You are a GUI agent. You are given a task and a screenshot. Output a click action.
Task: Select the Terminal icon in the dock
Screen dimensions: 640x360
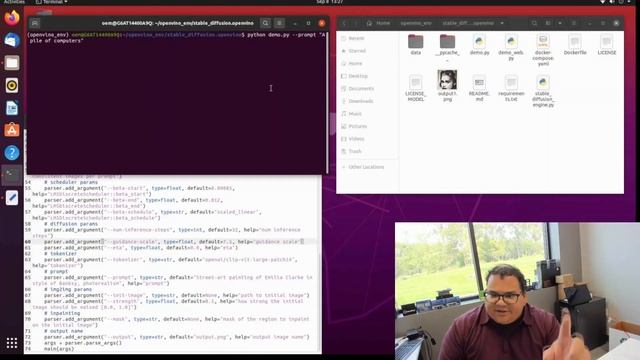pos(12,175)
